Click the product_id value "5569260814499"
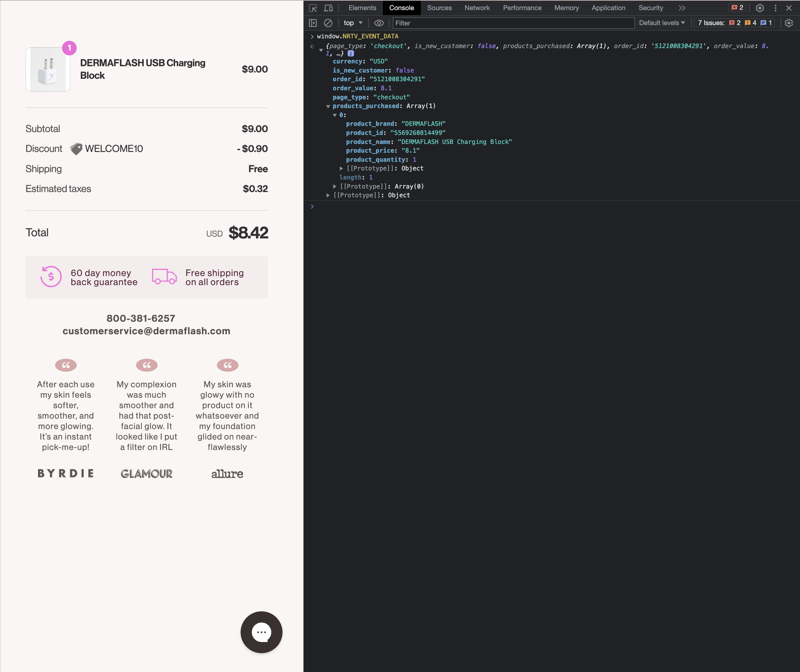 tap(418, 133)
